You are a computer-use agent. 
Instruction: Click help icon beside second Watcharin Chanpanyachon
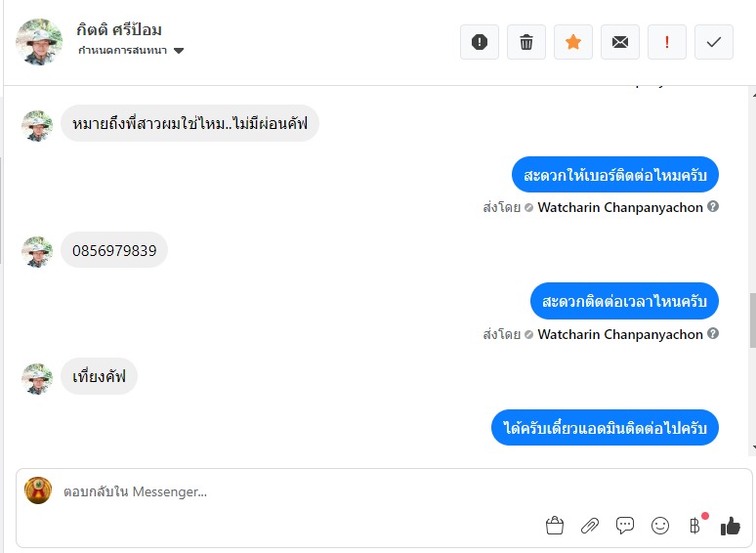pos(713,334)
